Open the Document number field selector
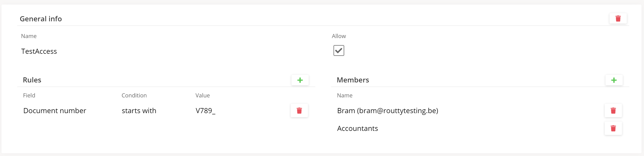The width and height of the screenshot is (644, 156). (x=55, y=111)
